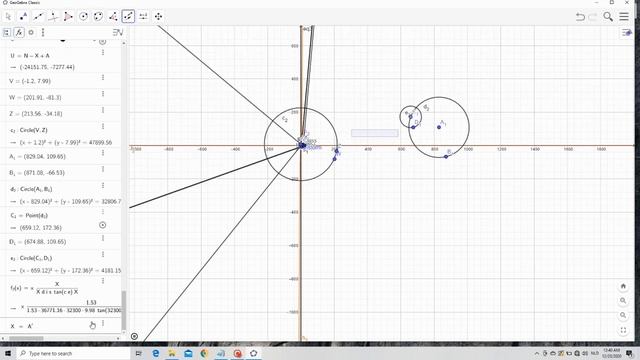Select the Polygon tool
This screenshot has width=640, height=360.
[68, 17]
